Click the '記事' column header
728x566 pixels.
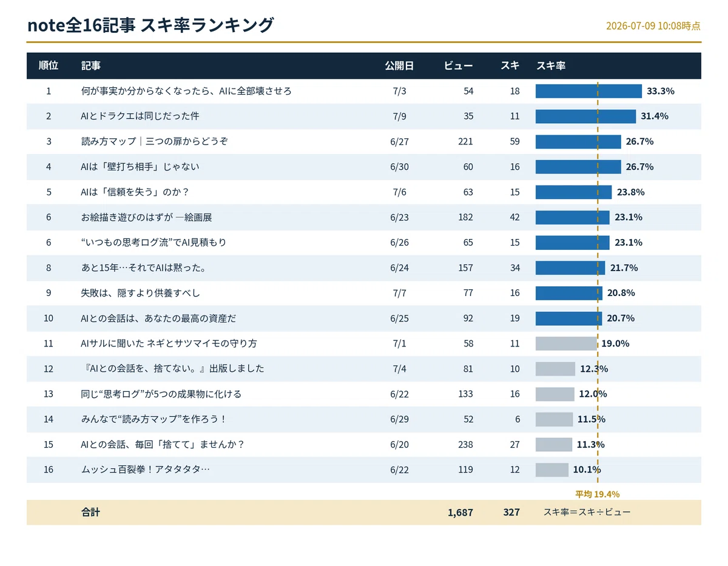click(x=91, y=66)
